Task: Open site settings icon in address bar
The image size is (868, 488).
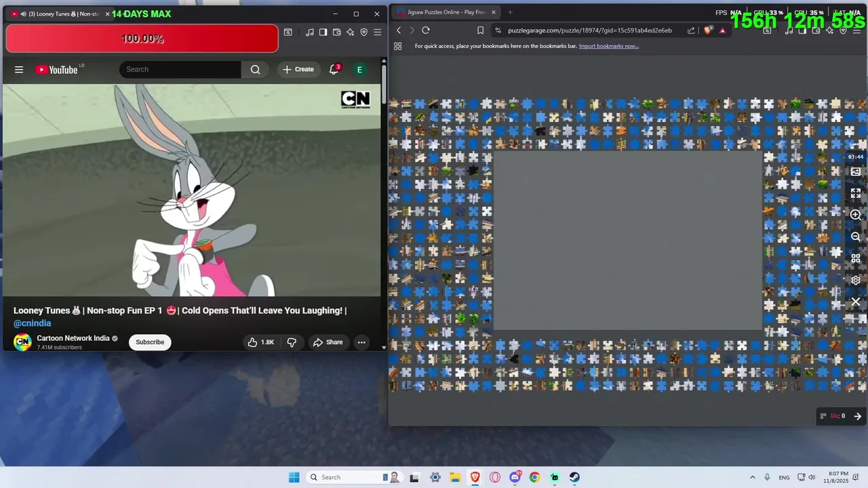Action: pyautogui.click(x=498, y=30)
